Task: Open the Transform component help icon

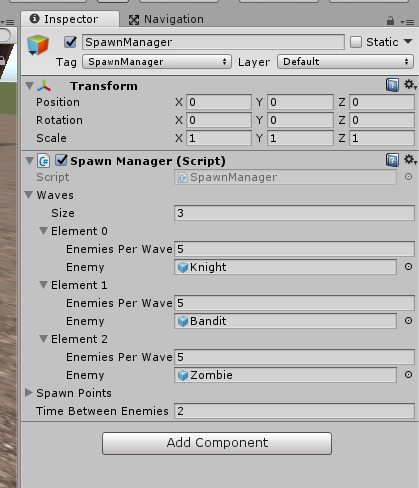Action: 392,85
